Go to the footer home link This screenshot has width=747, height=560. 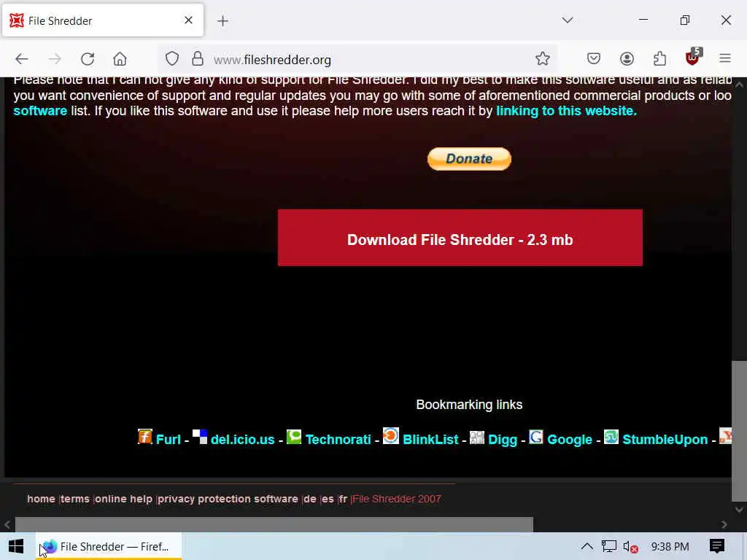[41, 499]
